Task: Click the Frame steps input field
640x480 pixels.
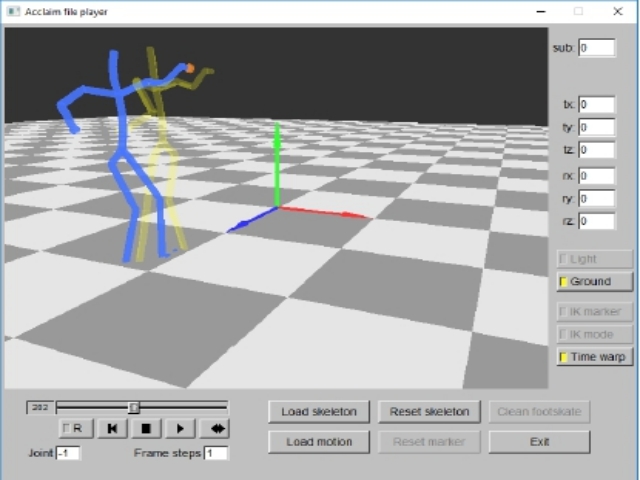Action: pos(216,453)
